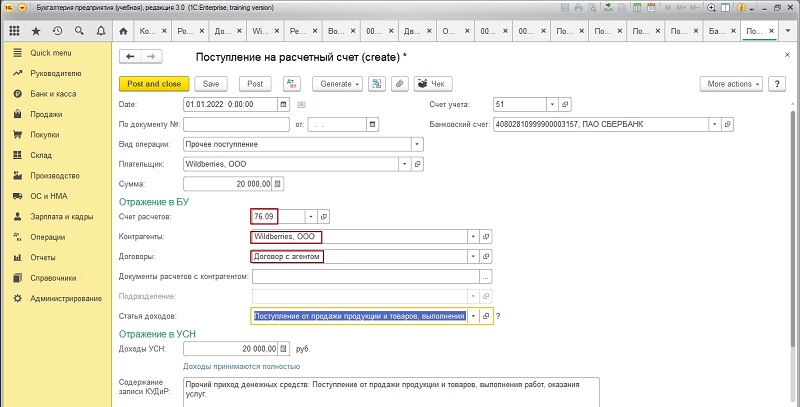This screenshot has width=800, height=407.
Task: Open calculator for Сумма field
Action: click(x=278, y=184)
